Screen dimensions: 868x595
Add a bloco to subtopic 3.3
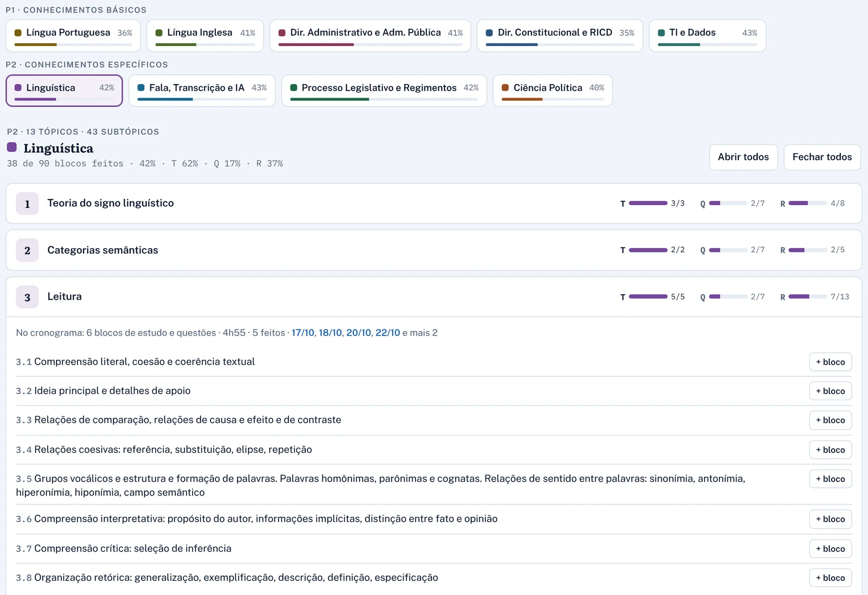point(831,420)
